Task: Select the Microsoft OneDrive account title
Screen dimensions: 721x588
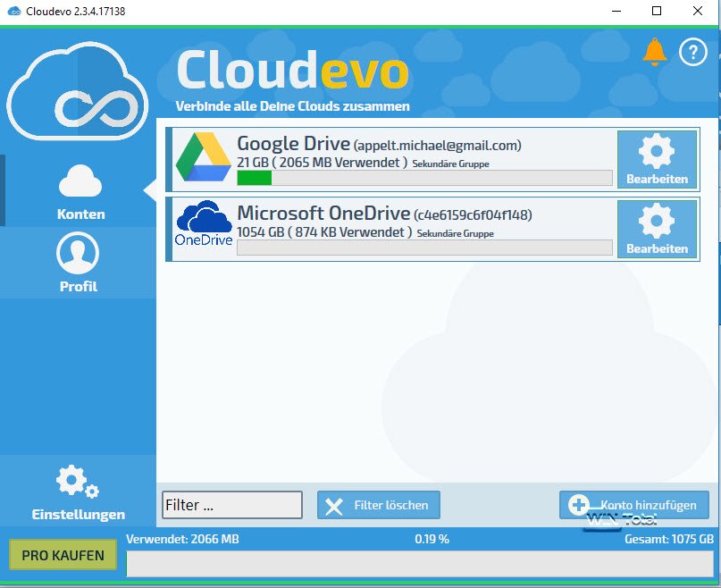Action: pos(323,214)
